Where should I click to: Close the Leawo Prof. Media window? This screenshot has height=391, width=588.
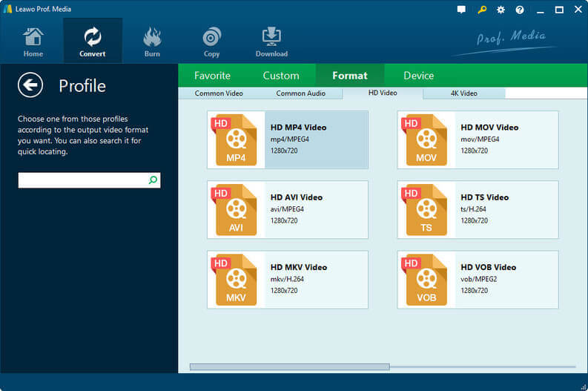(578, 10)
